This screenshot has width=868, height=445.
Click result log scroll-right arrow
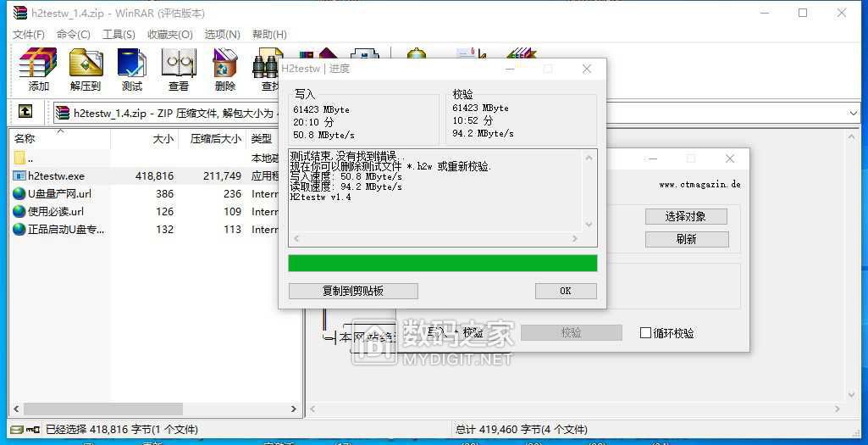coord(575,238)
